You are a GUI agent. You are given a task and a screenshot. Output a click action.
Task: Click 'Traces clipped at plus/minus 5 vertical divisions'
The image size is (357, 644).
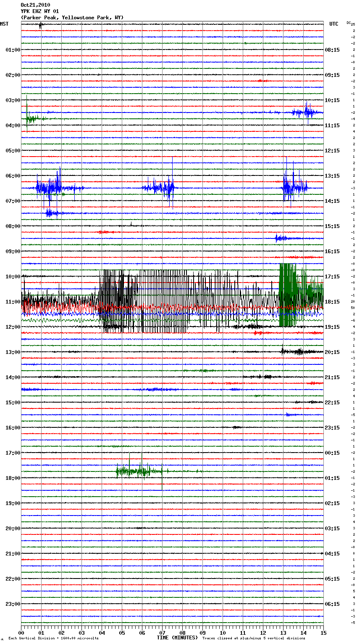coord(254,639)
